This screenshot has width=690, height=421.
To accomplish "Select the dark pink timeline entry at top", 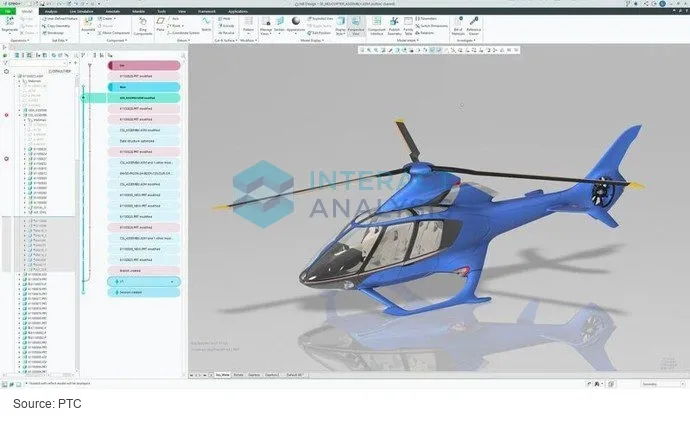I will coord(144,66).
